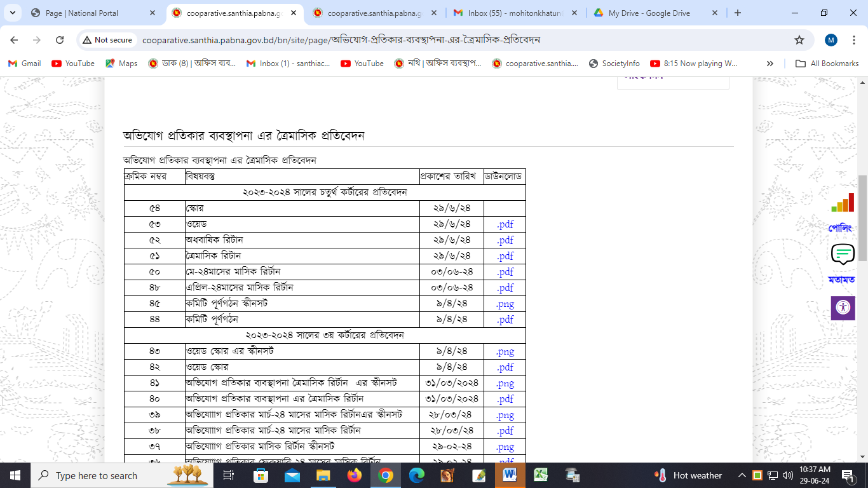Open Google Chrome from the taskbar
The width and height of the screenshot is (868, 488).
(x=385, y=475)
